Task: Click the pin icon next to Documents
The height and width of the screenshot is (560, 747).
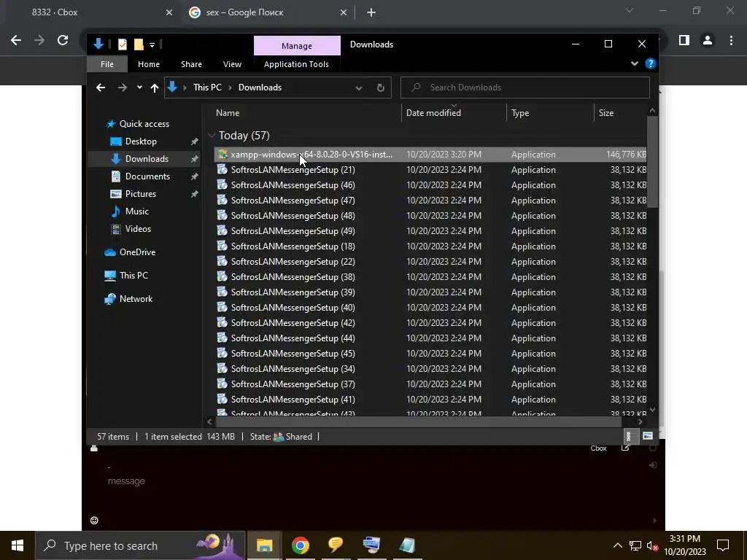Action: pos(194,176)
